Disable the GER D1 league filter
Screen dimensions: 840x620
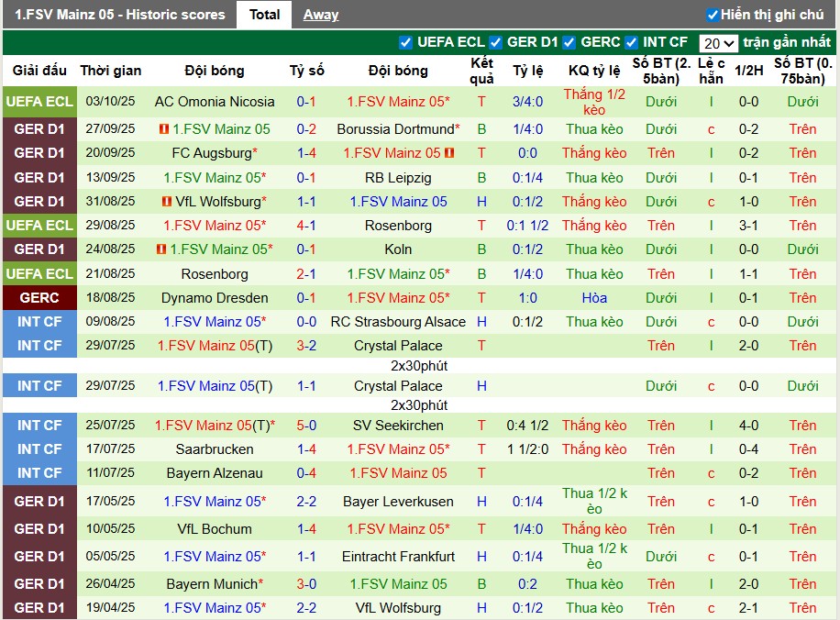(496, 42)
